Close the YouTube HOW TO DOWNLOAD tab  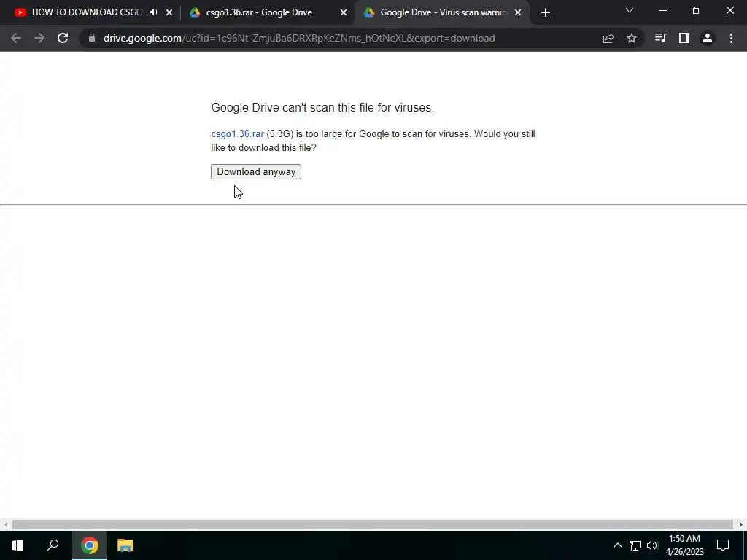(x=169, y=13)
